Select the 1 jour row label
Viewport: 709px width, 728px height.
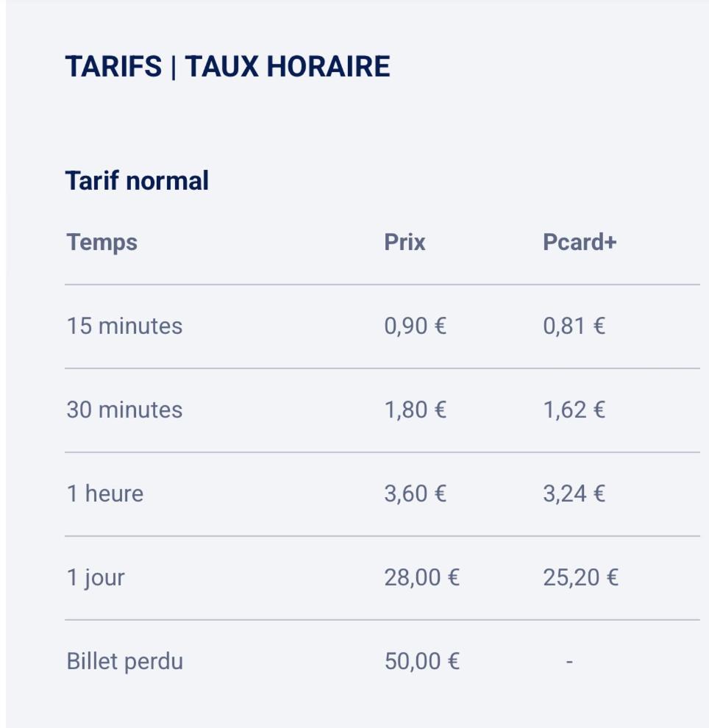[96, 577]
